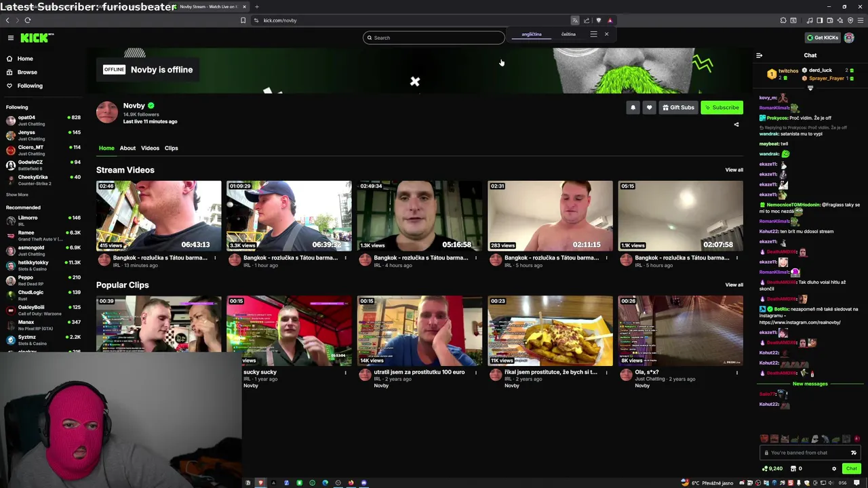Click the Search input field
The width and height of the screenshot is (868, 488).
[x=434, y=38]
